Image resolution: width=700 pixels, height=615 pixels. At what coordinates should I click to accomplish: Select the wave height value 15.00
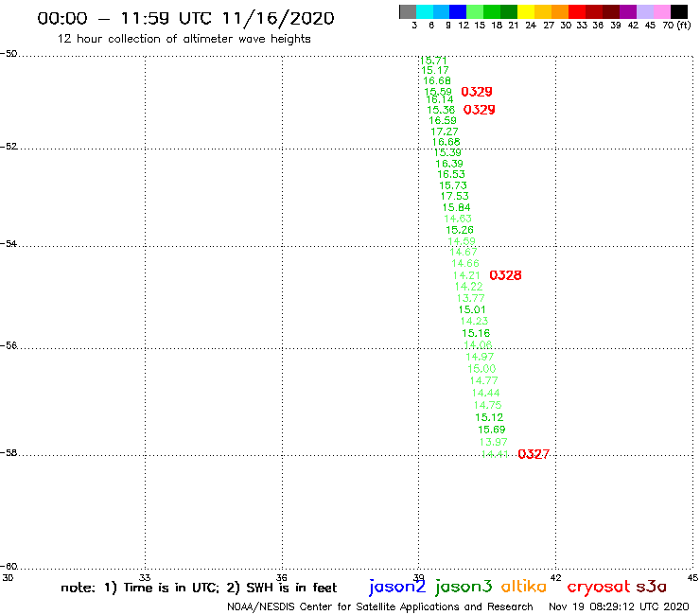coord(481,369)
